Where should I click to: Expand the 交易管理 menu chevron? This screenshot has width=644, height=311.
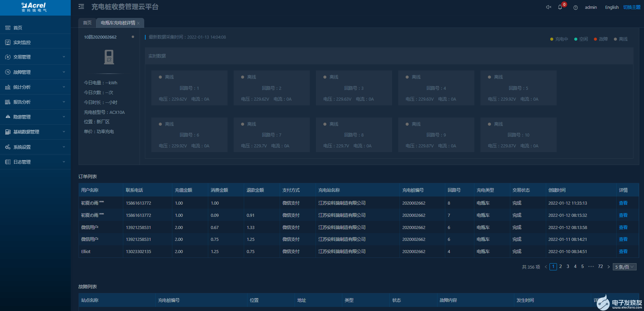[x=64, y=57]
